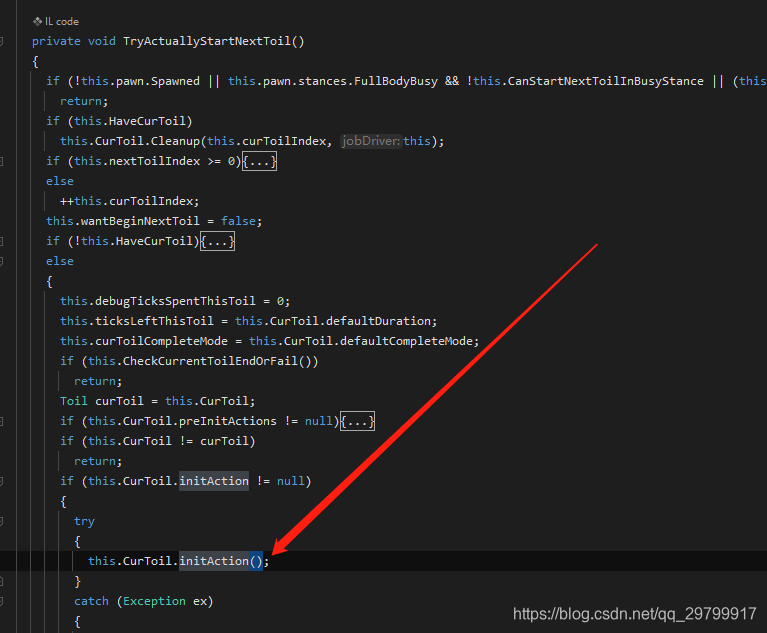
Task: Click the initAction() call inside the try block
Action: 221,561
